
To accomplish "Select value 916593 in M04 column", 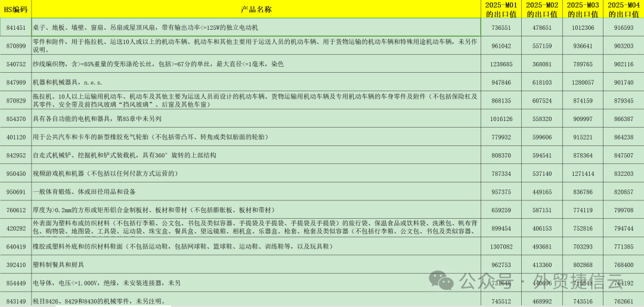I will coord(623,27).
